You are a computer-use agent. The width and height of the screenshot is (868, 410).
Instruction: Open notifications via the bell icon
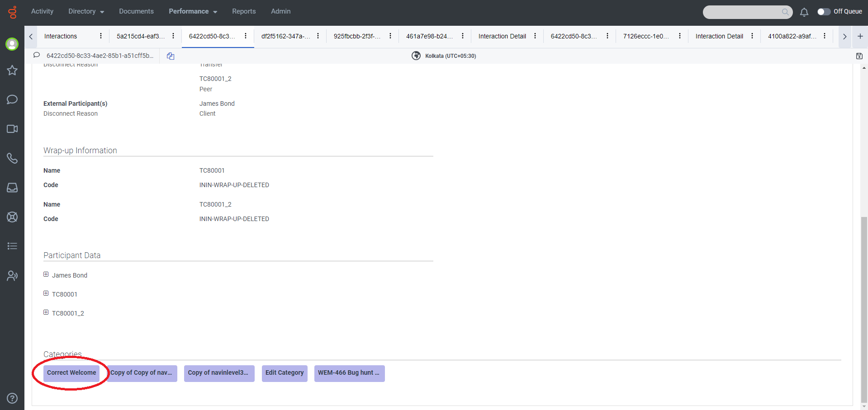click(804, 12)
